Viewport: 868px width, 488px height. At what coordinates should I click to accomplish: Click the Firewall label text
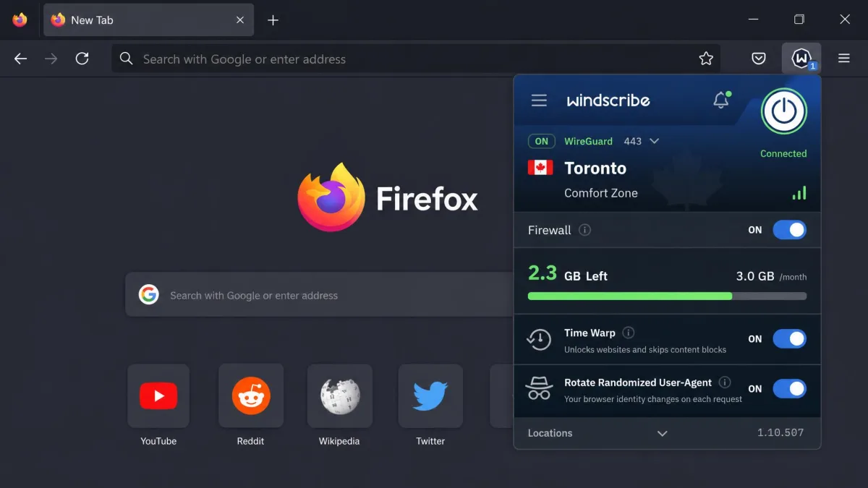click(x=550, y=230)
